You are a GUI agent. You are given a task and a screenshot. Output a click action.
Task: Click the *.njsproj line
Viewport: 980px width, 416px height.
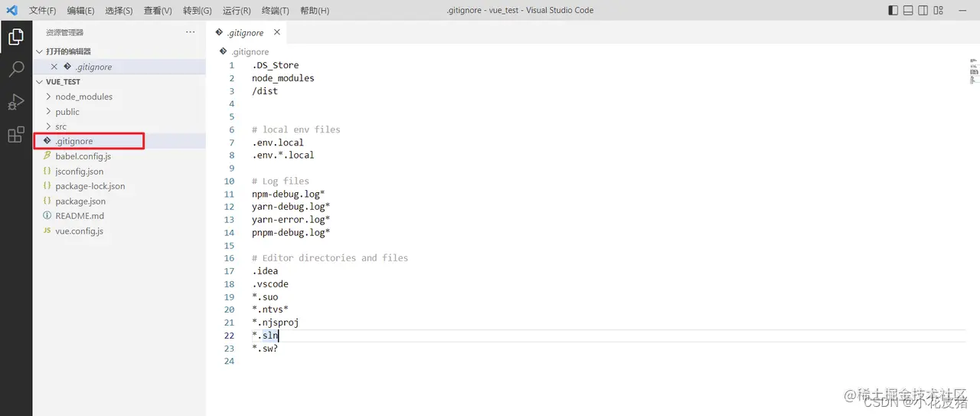coord(276,323)
